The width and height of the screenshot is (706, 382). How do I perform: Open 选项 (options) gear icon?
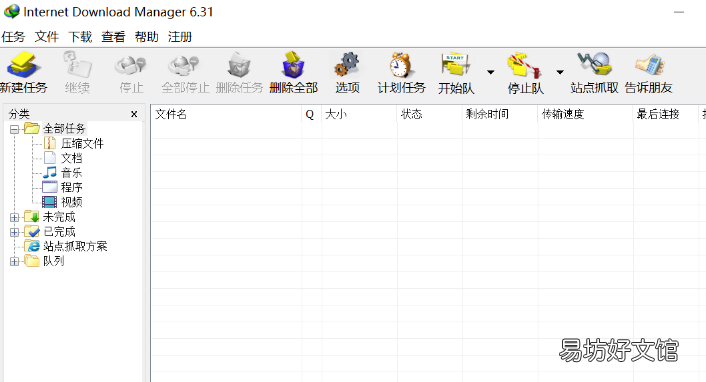pos(347,65)
